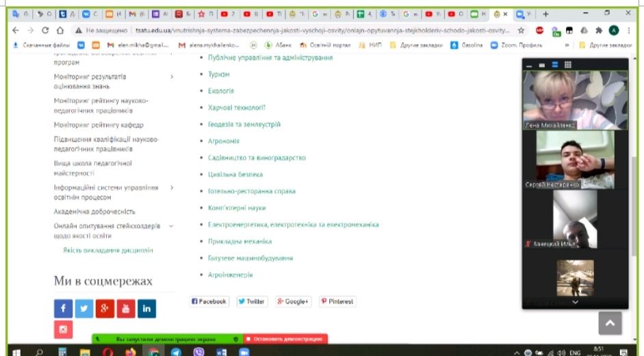Image resolution: width=644 pixels, height=356 pixels.
Task: Open Viber from the taskbar
Action: [198, 353]
